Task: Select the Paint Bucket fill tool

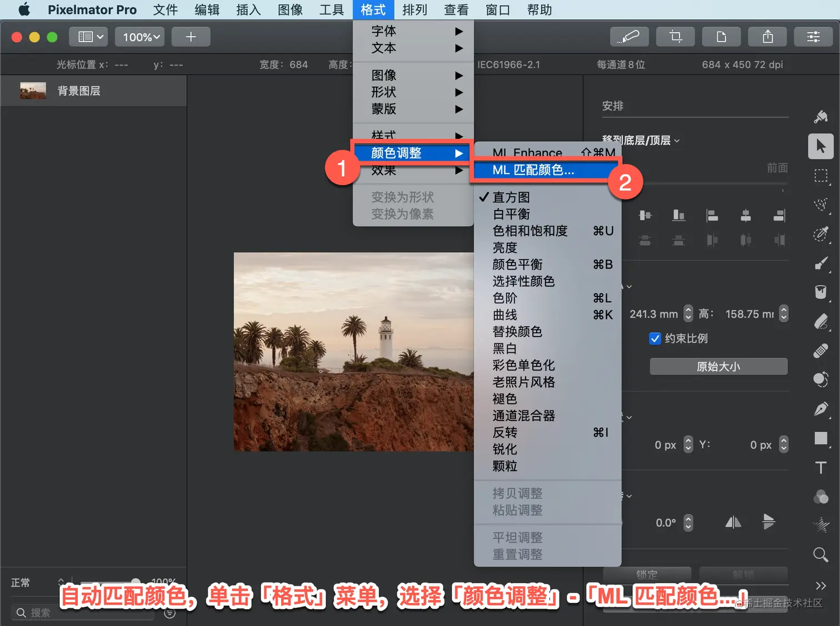Action: point(821,292)
